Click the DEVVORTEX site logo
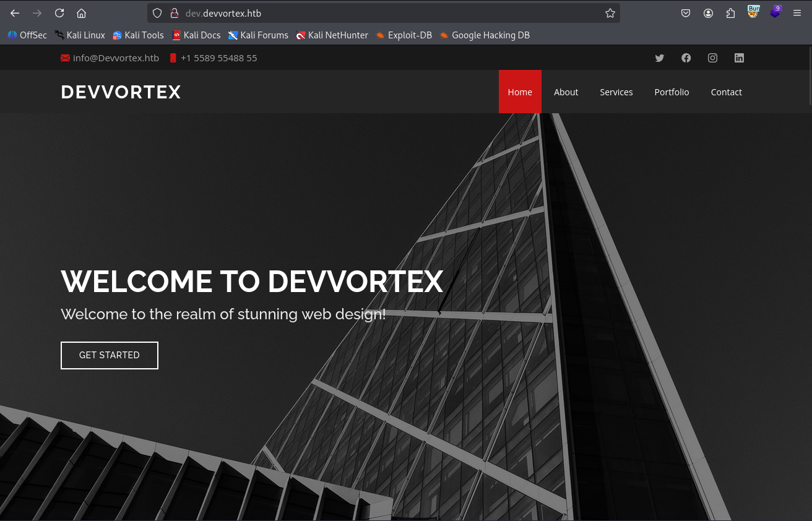Image resolution: width=812 pixels, height=521 pixels. (121, 92)
